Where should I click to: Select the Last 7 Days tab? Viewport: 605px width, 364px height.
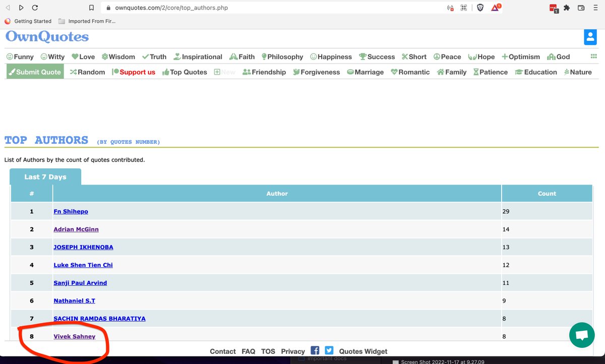tap(45, 177)
